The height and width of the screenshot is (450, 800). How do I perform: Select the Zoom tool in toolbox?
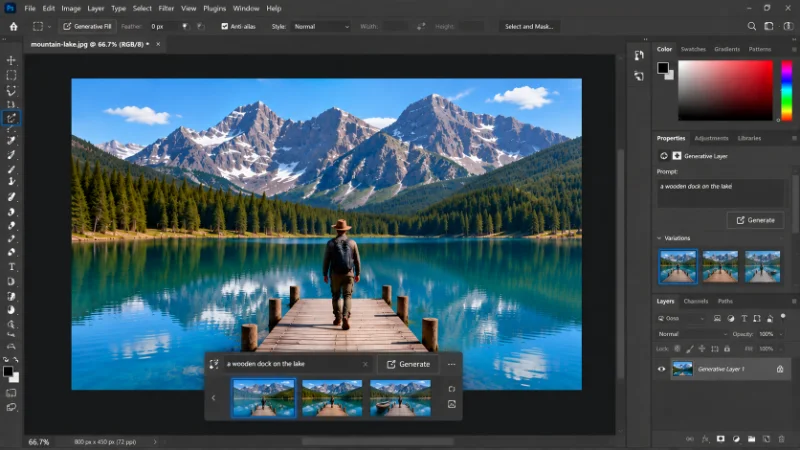pos(11,324)
